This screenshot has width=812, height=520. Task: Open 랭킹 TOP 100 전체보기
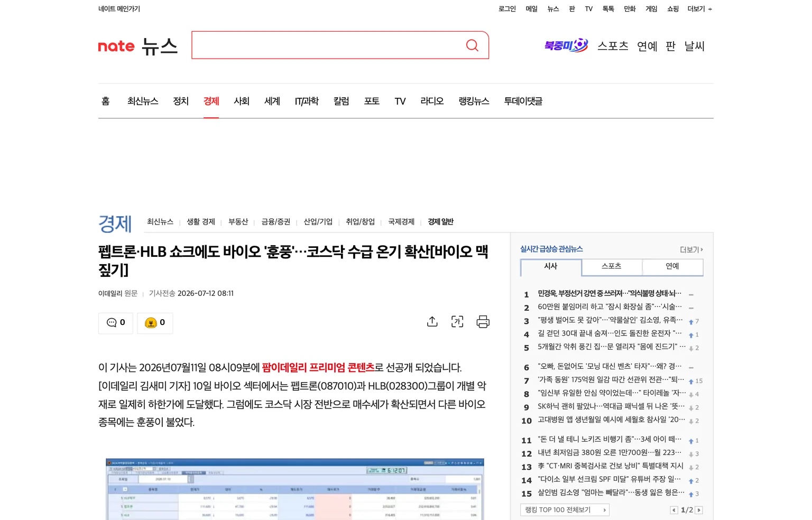click(x=565, y=510)
